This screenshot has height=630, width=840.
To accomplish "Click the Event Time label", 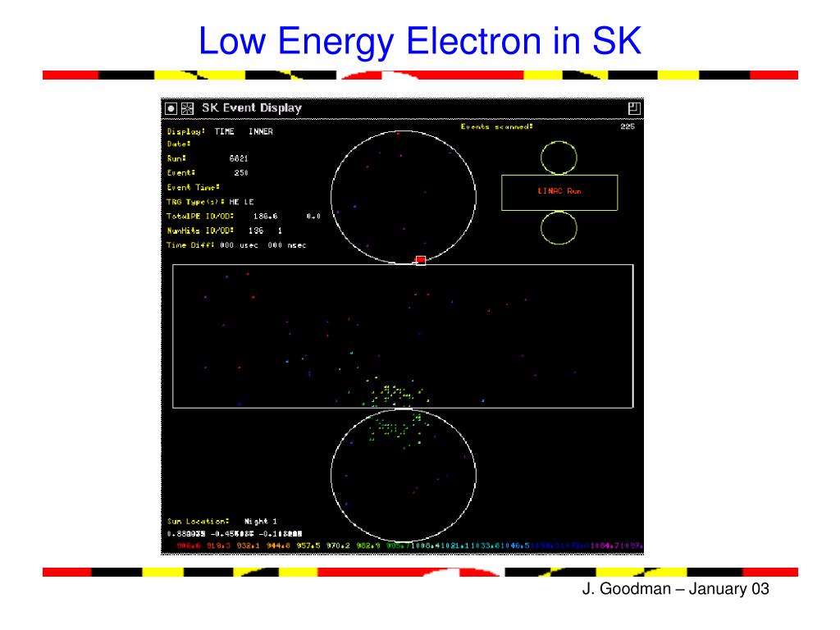I will tap(194, 188).
